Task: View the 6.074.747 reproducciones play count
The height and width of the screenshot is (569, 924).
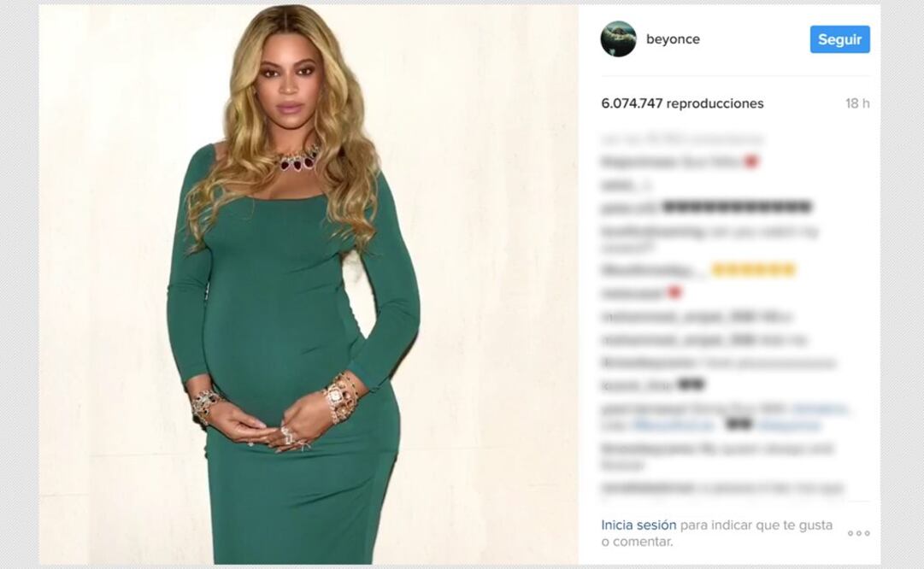Action: pyautogui.click(x=682, y=103)
